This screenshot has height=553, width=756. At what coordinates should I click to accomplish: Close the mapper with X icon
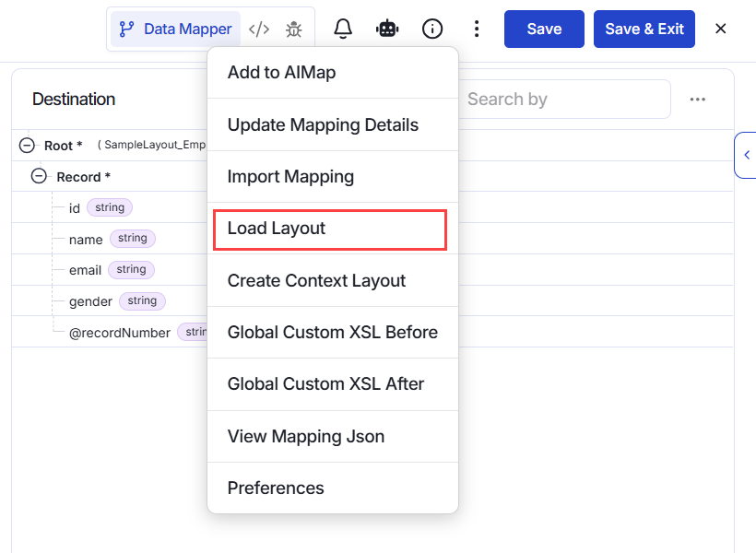[x=721, y=29]
